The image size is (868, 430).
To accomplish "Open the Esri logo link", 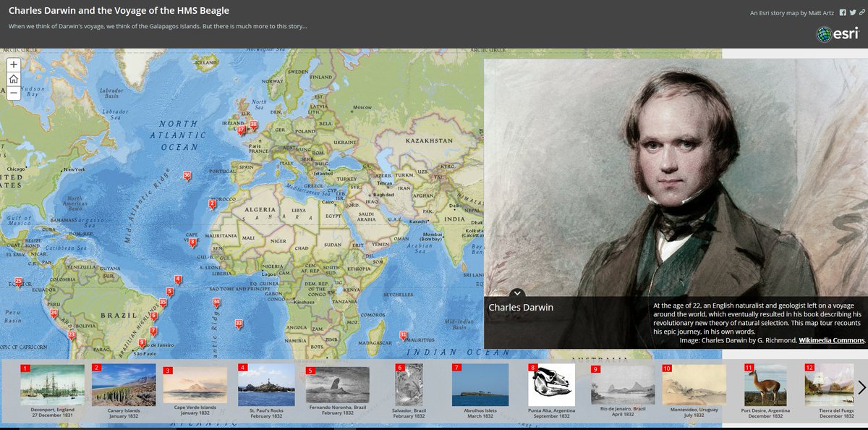I will [837, 33].
